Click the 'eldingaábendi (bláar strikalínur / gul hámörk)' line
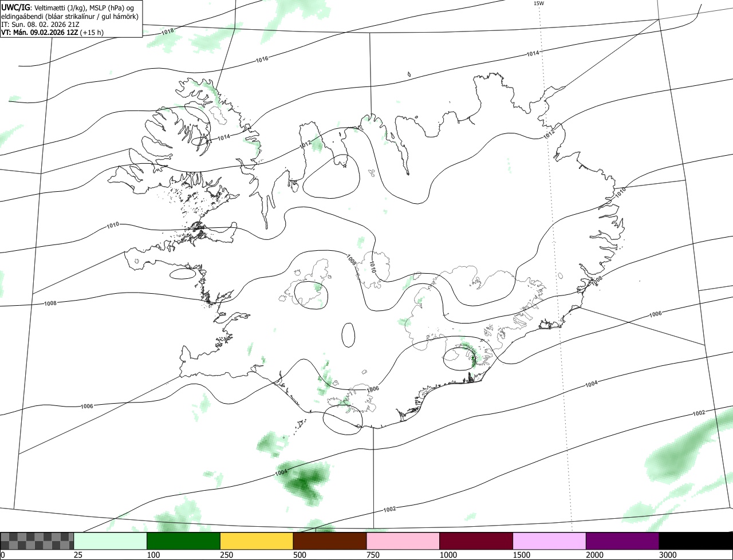 70,16
